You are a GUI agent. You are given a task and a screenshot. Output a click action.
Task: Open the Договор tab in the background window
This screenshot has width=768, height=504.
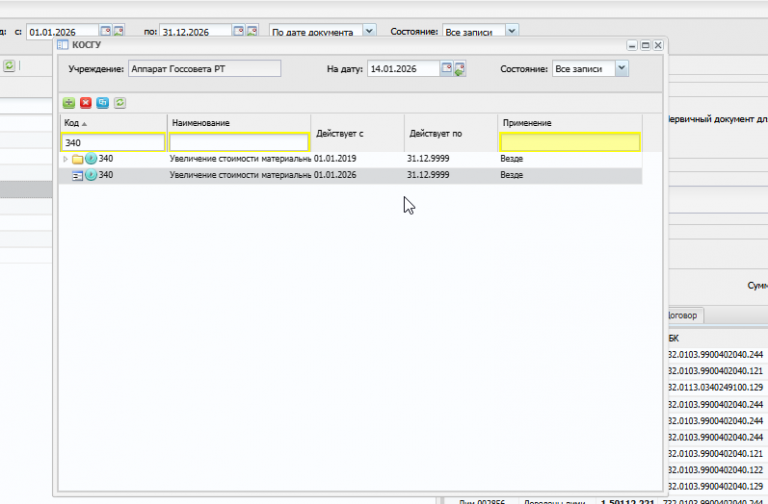tap(684, 315)
